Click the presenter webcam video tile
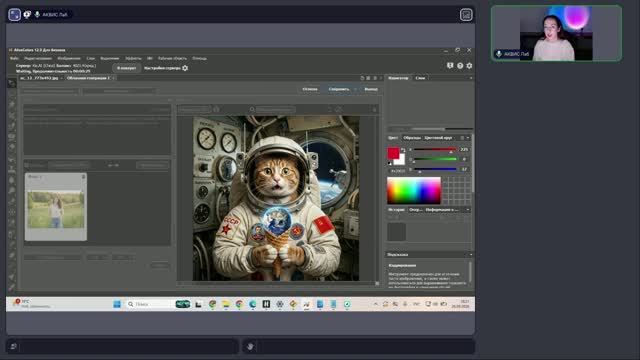This screenshot has width=640, height=360. [556, 33]
